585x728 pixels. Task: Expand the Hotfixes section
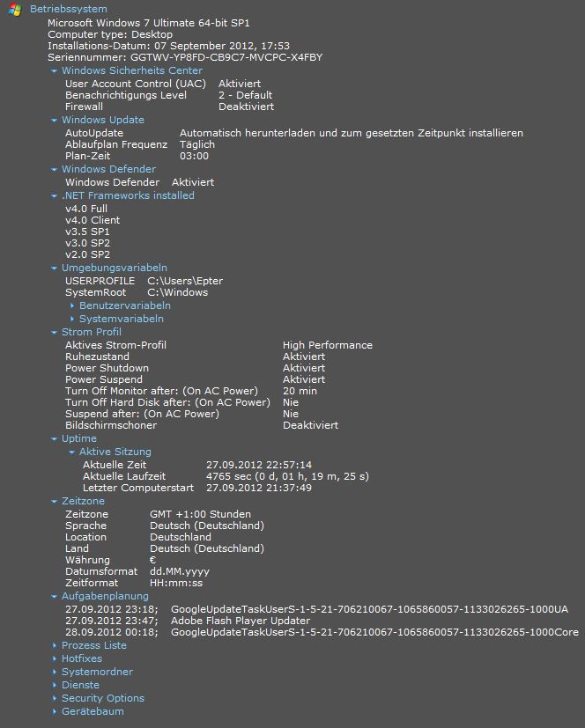click(x=82, y=658)
